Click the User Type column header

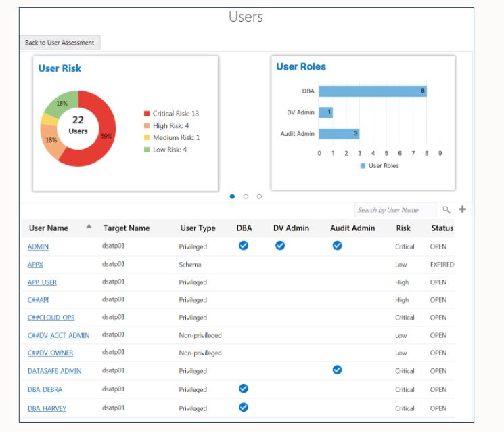198,228
